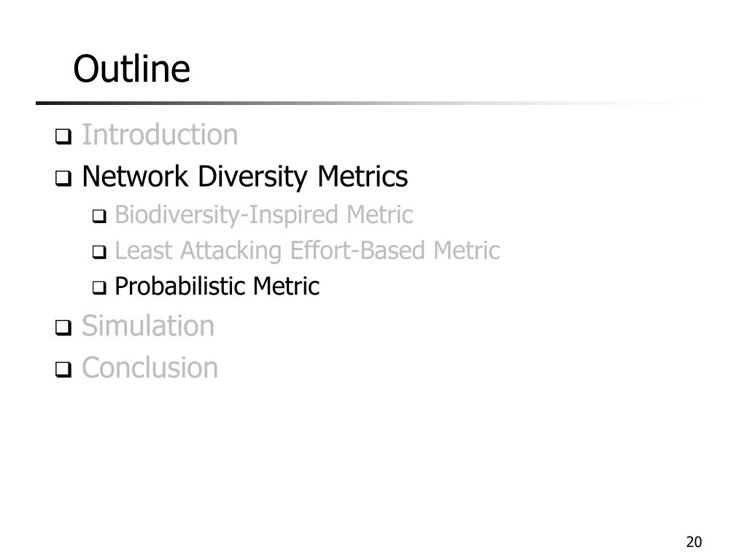747x560 pixels.
Task: Click the word Metrics in the black heading
Action: click(363, 176)
